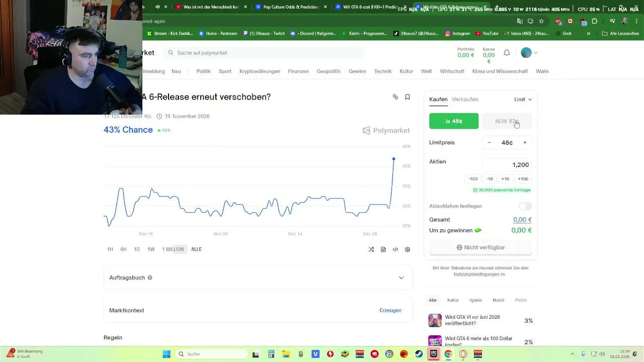Open the Limit order type dropdown

tap(523, 100)
